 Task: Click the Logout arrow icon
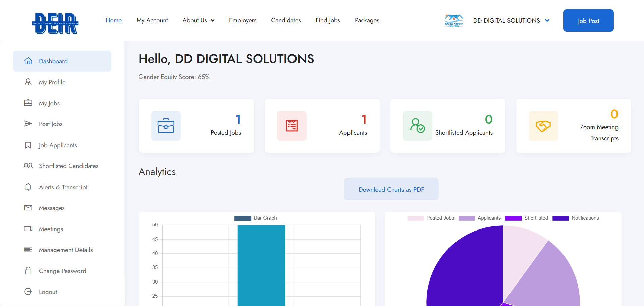[x=28, y=292]
